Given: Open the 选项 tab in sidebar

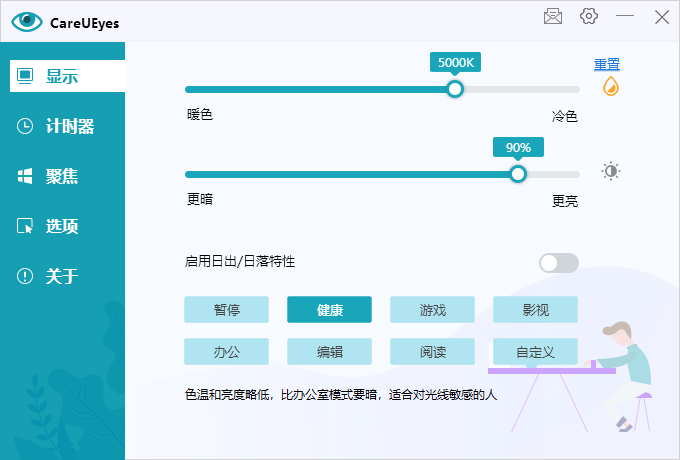Looking at the screenshot, I should [62, 226].
